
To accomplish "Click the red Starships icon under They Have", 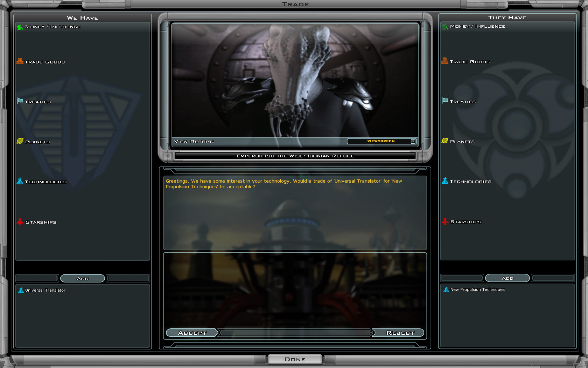I will coord(445,222).
